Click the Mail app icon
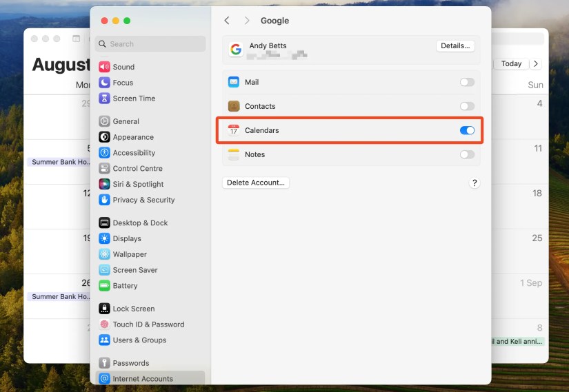The height and width of the screenshot is (392, 569). click(x=234, y=82)
